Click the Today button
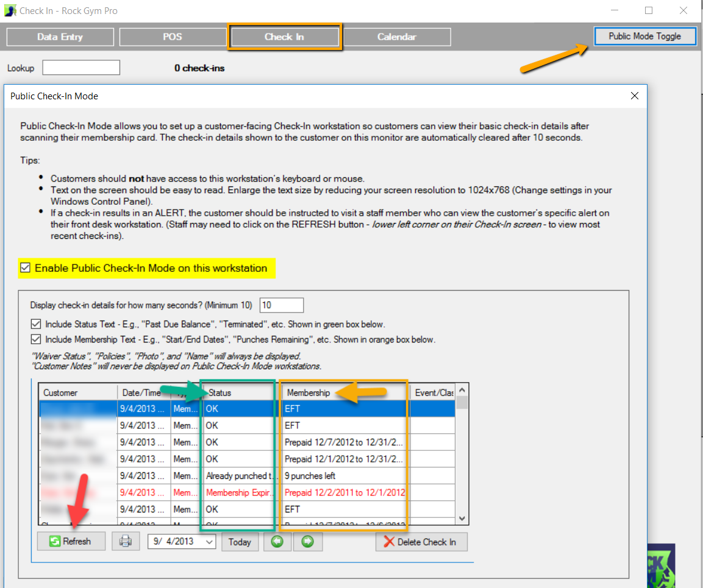The height and width of the screenshot is (588, 703). (x=240, y=542)
